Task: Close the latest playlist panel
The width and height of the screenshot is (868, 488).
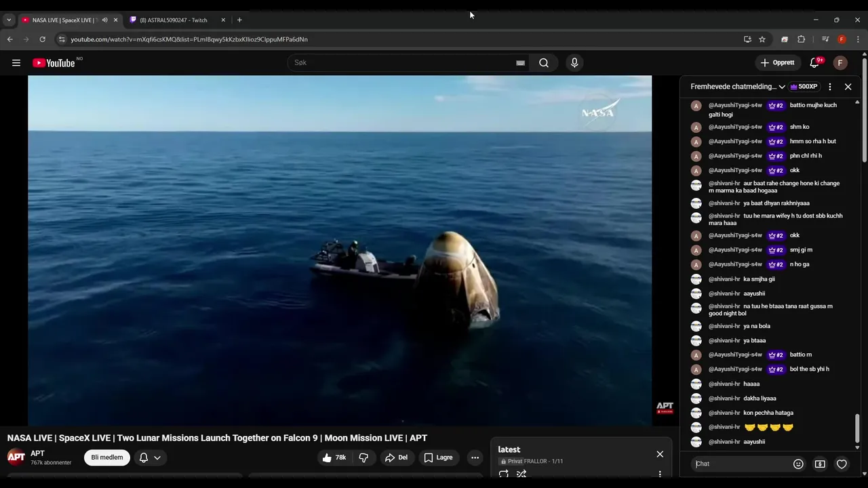Action: (660, 454)
